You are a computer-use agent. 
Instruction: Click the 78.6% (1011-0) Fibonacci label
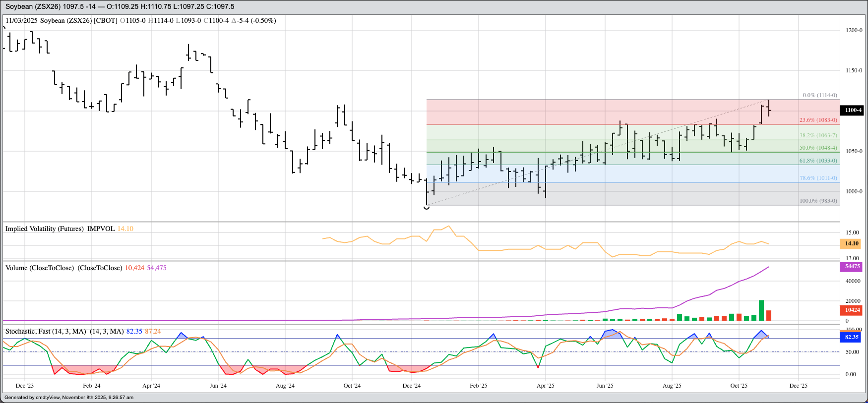818,178
